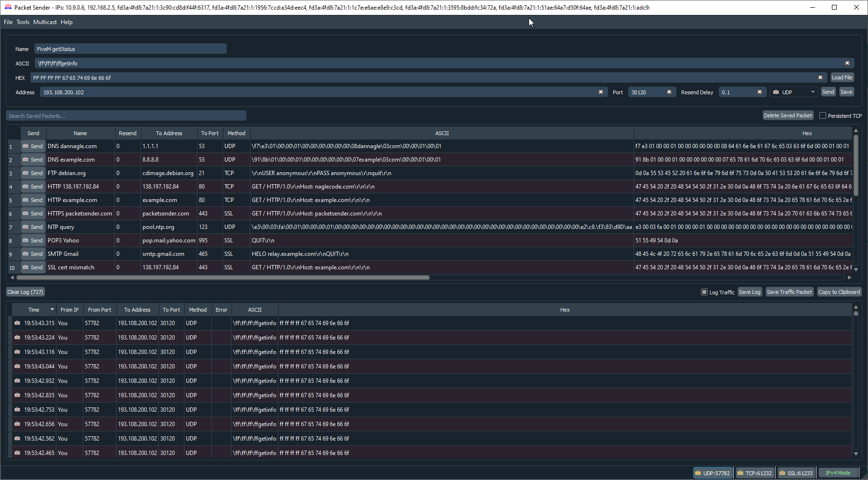Open the UDP protocol dropdown
The height and width of the screenshot is (480, 868).
click(794, 92)
